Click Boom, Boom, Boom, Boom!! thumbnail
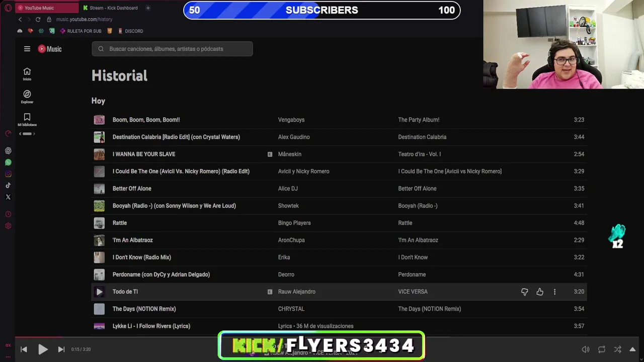 coord(99,120)
